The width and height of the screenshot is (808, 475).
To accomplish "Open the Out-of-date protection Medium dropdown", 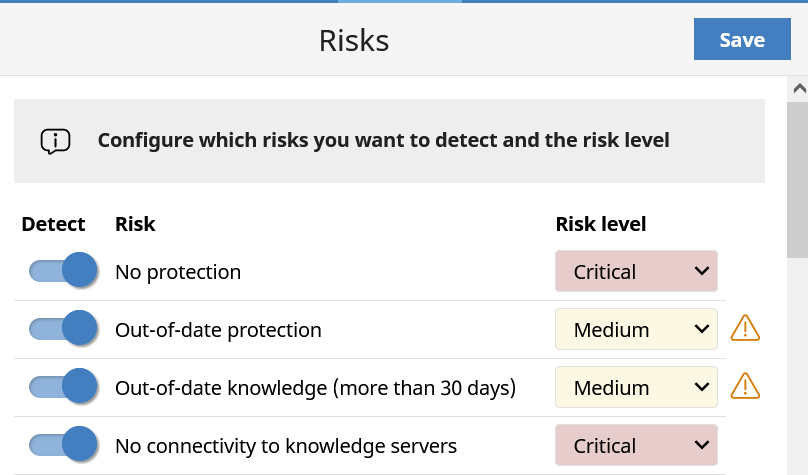I will 636,329.
